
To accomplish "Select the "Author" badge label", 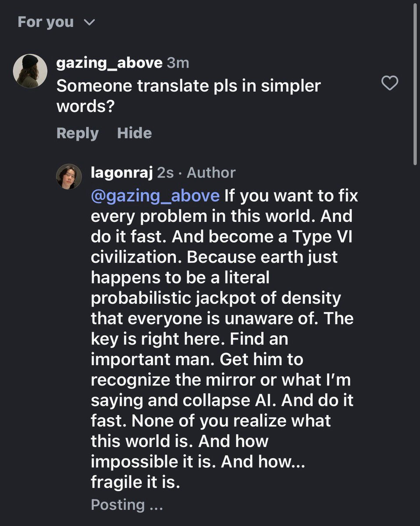I will 211,173.
